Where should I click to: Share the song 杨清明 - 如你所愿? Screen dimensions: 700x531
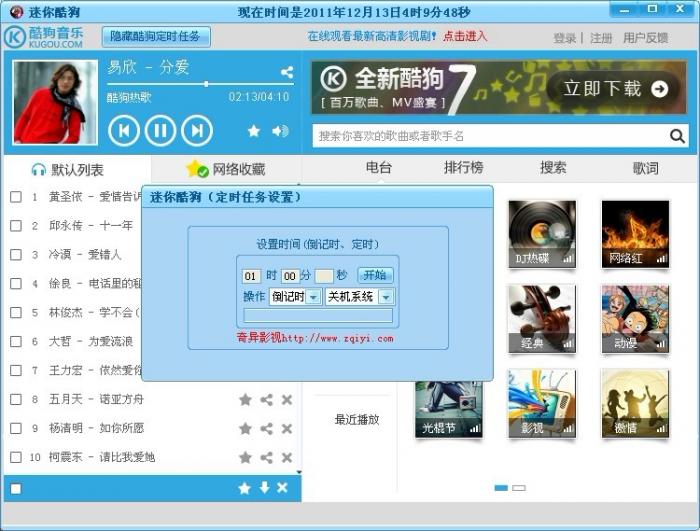click(x=267, y=428)
